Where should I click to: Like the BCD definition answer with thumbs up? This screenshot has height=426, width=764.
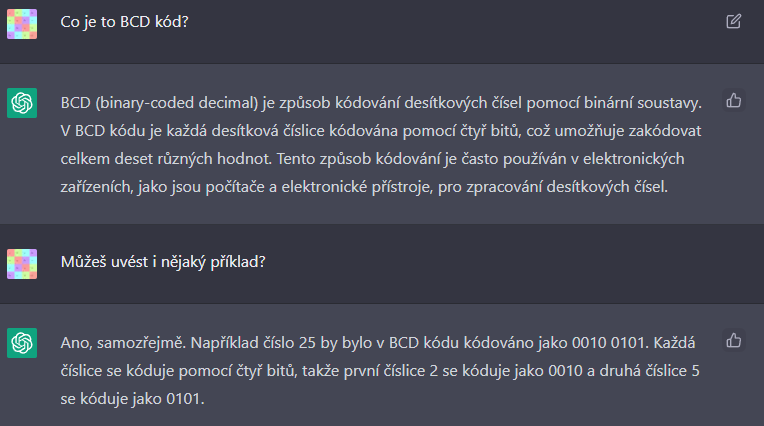(733, 101)
